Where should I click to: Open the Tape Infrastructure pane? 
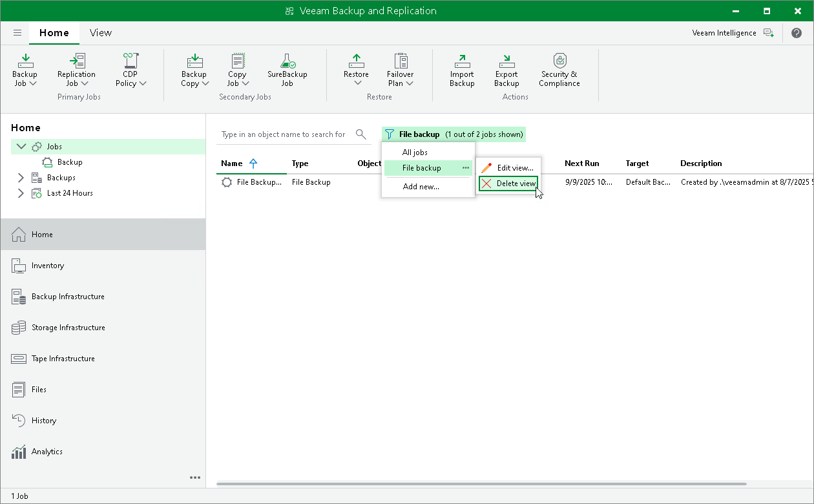click(103, 359)
